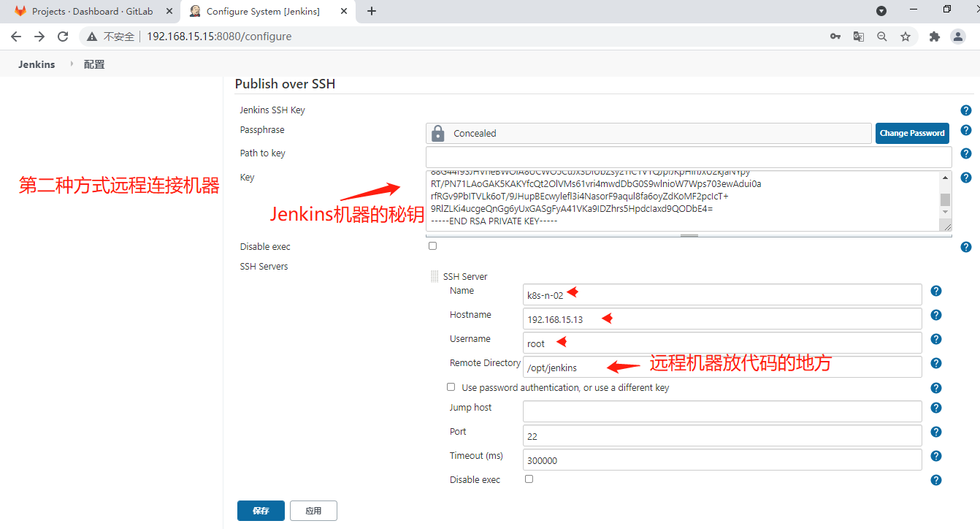Go back to the previous page
Image resolution: width=980 pixels, height=529 pixels.
pos(16,37)
